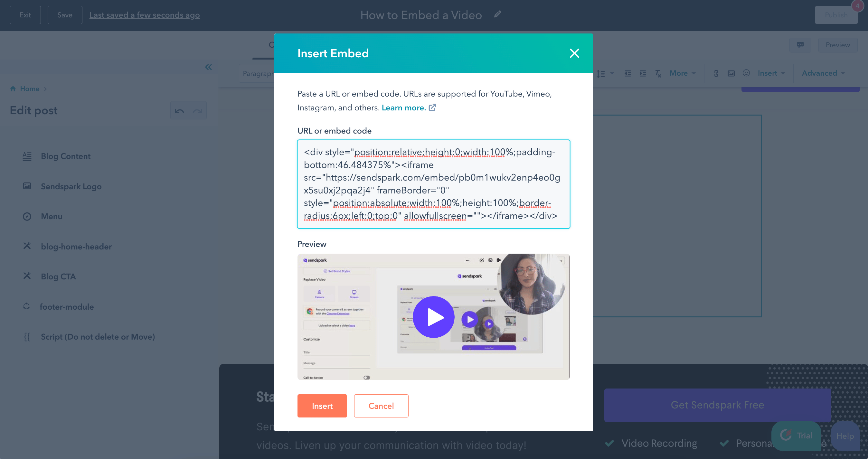
Task: Open Script (Do not delete or Move) module
Action: pos(98,337)
